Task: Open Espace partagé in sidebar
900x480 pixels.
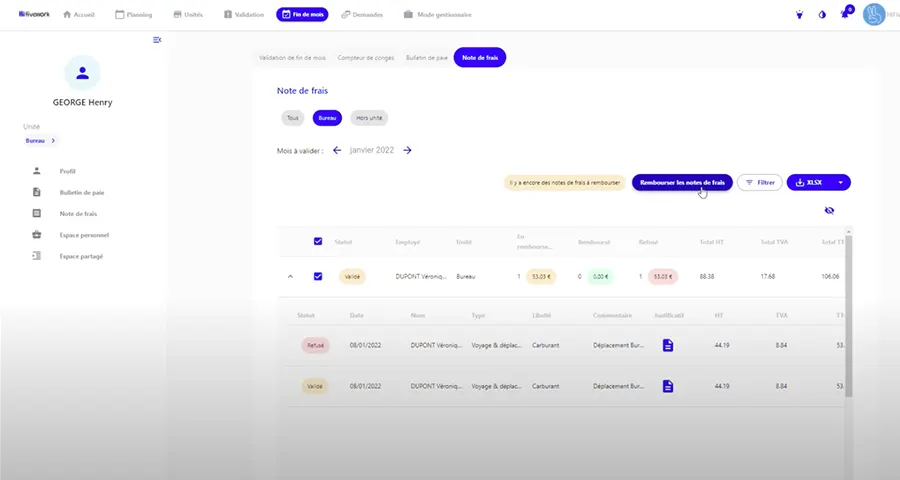Action: click(81, 256)
